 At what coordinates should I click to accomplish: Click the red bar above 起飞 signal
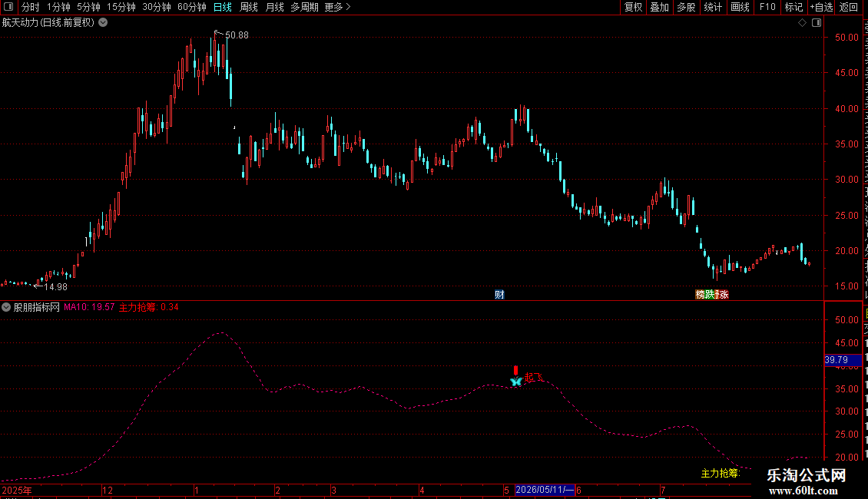516,370
